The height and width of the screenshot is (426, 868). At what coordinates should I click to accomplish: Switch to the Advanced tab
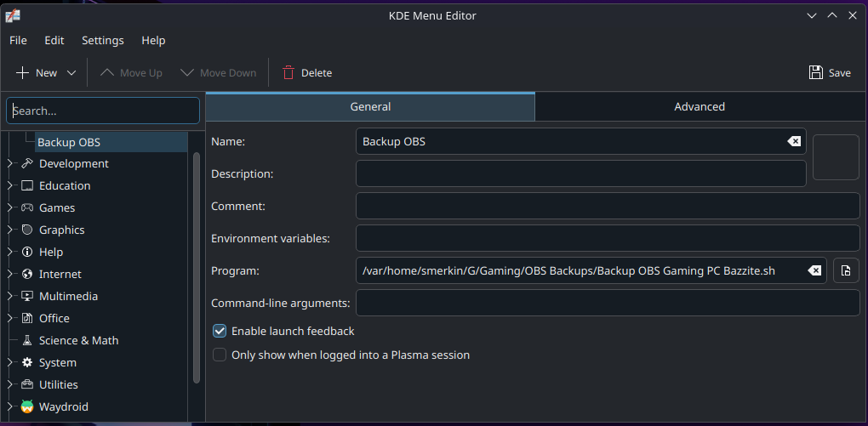[700, 106]
